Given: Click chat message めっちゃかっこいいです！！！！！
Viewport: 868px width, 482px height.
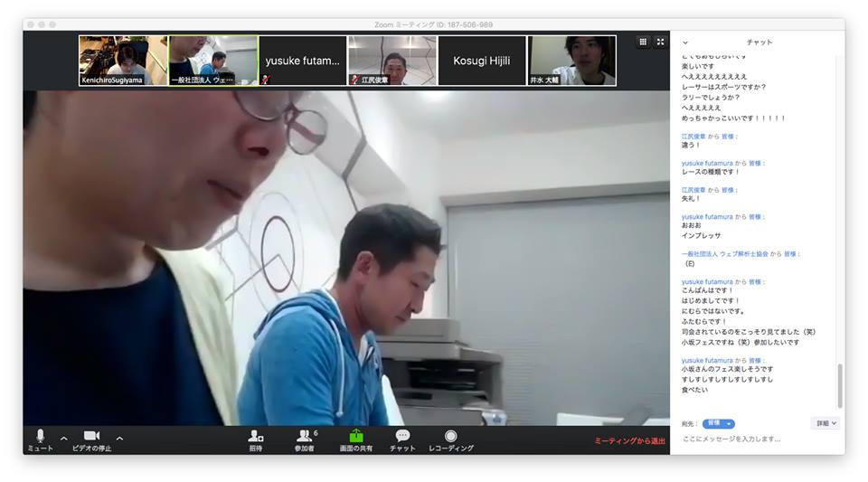Looking at the screenshot, I should pos(733,118).
